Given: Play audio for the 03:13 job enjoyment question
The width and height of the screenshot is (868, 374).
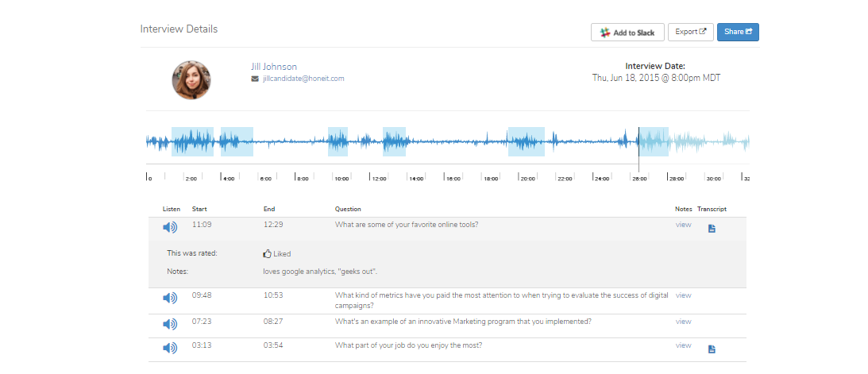Looking at the screenshot, I should click(x=170, y=348).
